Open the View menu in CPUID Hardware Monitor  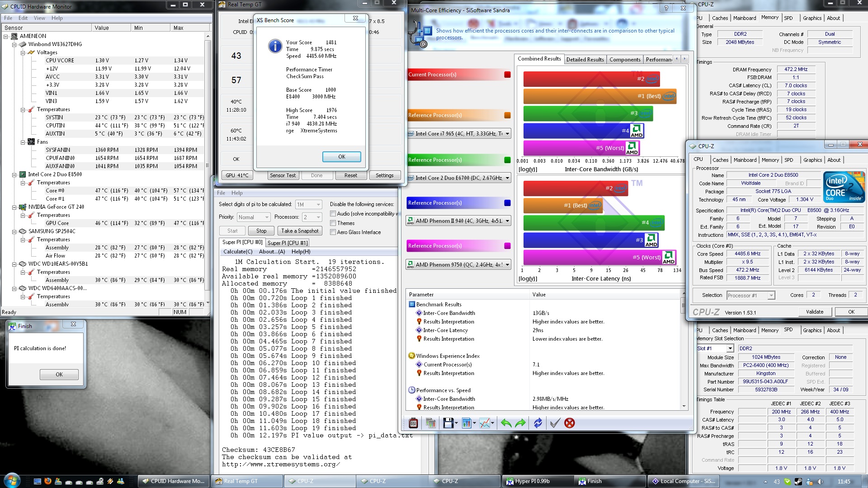(39, 18)
